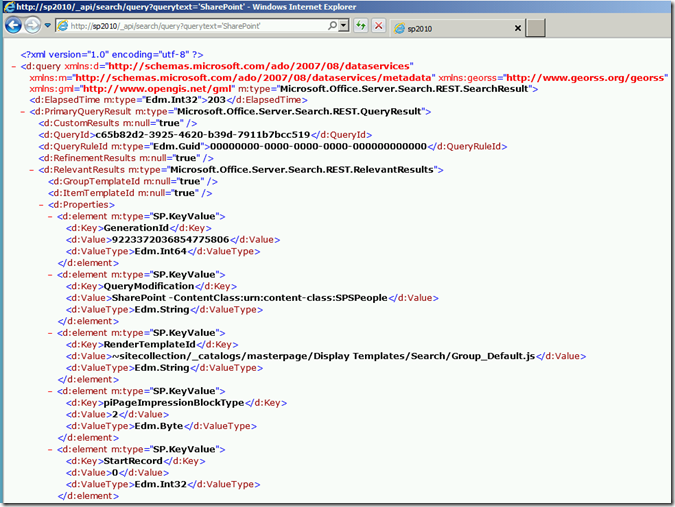Open a new tab button
Image resolution: width=675 pixels, height=507 pixels.
coord(535,28)
